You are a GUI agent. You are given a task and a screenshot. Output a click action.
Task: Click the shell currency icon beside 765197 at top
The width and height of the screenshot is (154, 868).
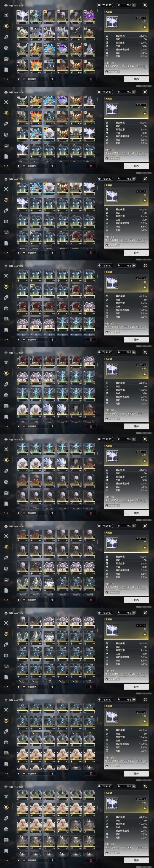(x=100, y=5)
